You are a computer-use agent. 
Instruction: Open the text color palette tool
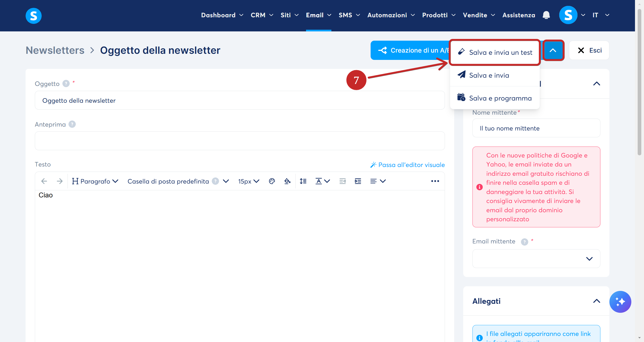coord(272,181)
